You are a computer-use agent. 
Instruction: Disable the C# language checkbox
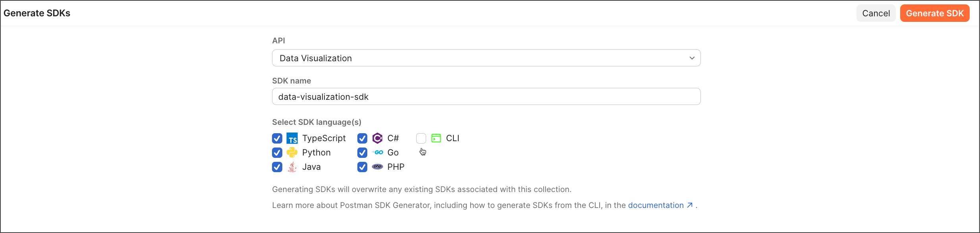click(x=362, y=138)
